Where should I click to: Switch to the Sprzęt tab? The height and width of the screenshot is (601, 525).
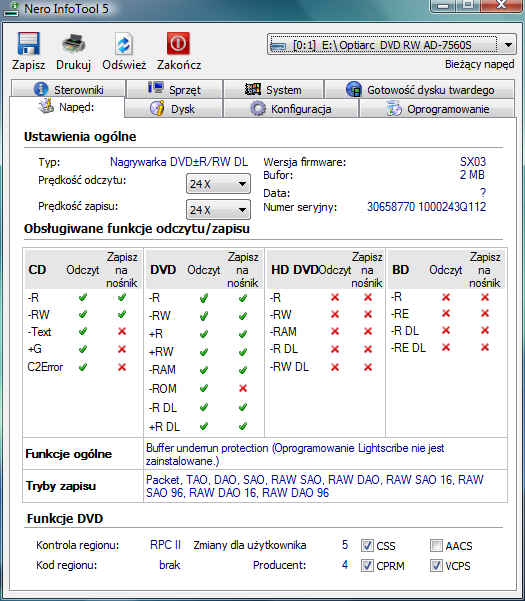click(175, 89)
